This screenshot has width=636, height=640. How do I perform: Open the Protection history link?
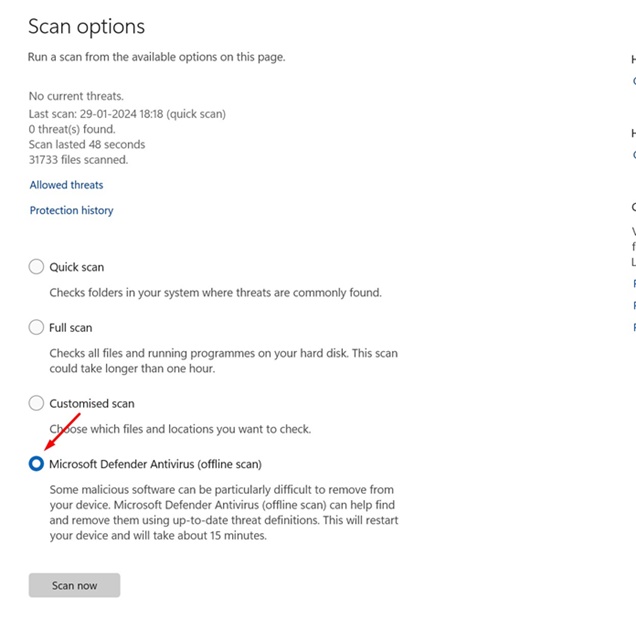coord(71,210)
